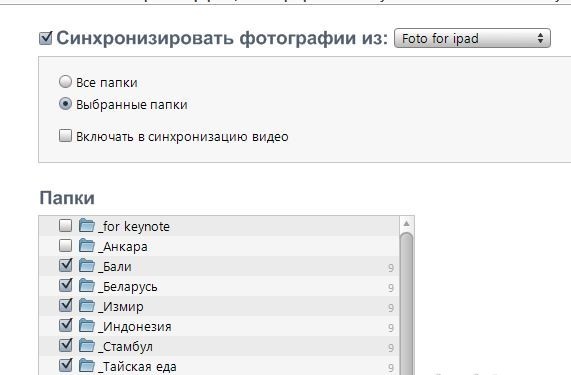This screenshot has height=375, width=571.
Task: Select the _Индонезия folder name
Action: click(135, 327)
